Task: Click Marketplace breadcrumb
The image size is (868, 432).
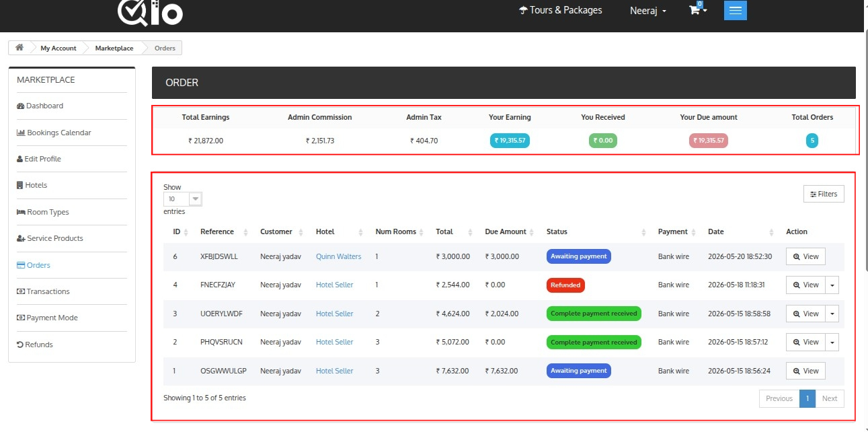Action: (114, 48)
